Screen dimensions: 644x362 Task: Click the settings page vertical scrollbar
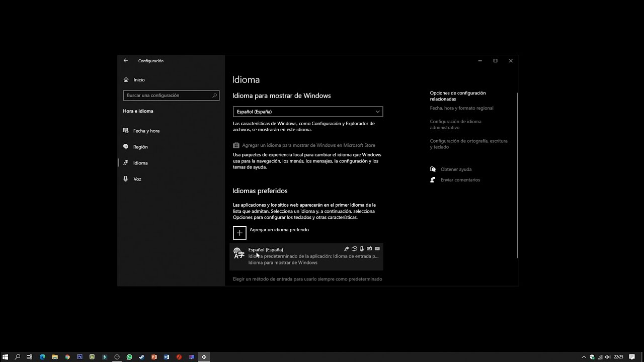(x=517, y=175)
